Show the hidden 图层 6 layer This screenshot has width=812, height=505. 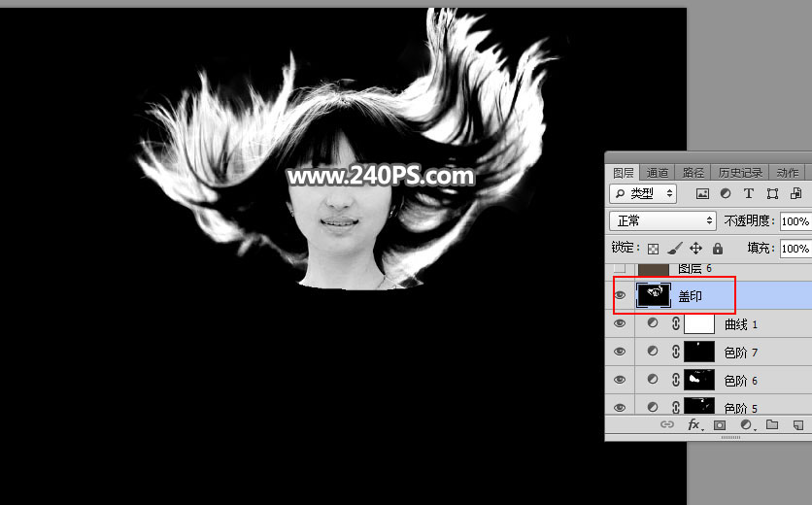pyautogui.click(x=620, y=269)
